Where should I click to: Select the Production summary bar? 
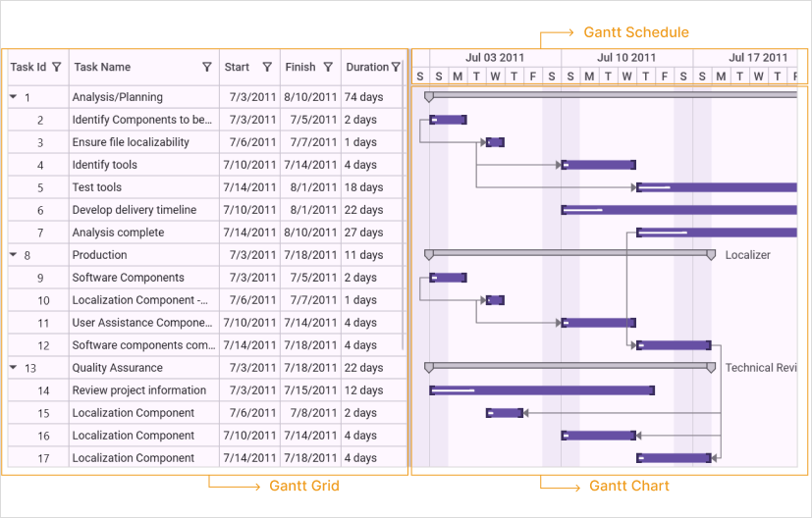570,253
